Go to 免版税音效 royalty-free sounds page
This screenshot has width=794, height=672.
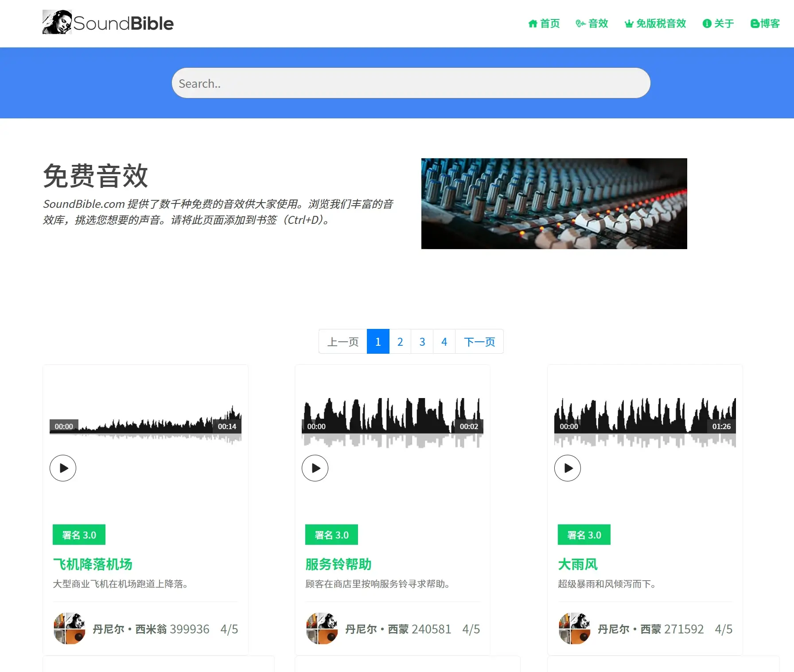655,23
